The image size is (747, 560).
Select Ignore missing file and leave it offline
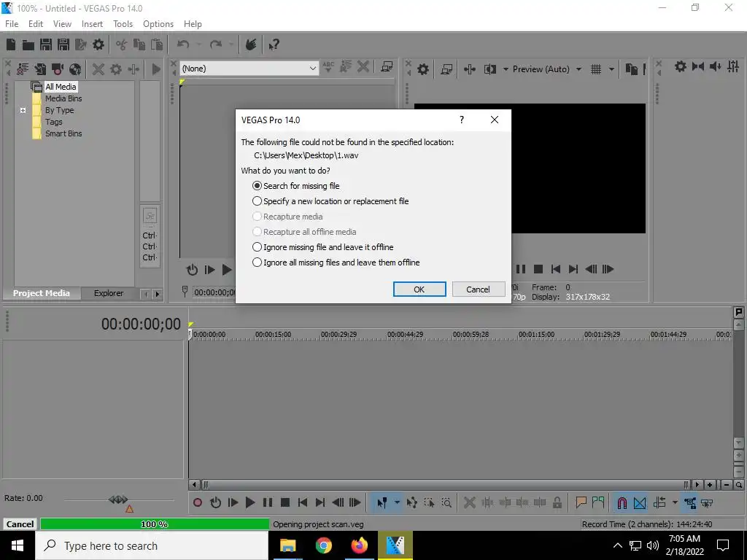(x=322, y=246)
